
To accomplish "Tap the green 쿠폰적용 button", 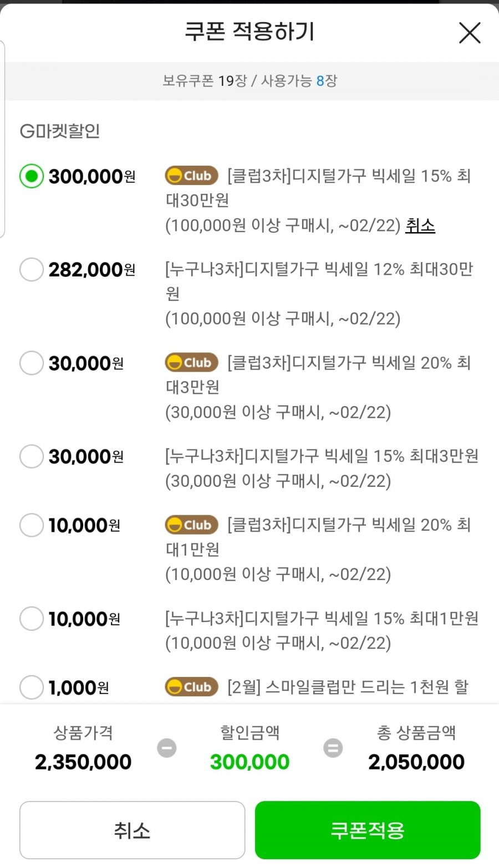I will point(368,830).
